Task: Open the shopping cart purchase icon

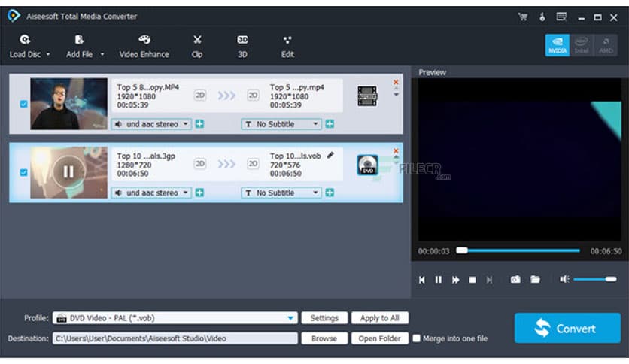Action: click(522, 17)
